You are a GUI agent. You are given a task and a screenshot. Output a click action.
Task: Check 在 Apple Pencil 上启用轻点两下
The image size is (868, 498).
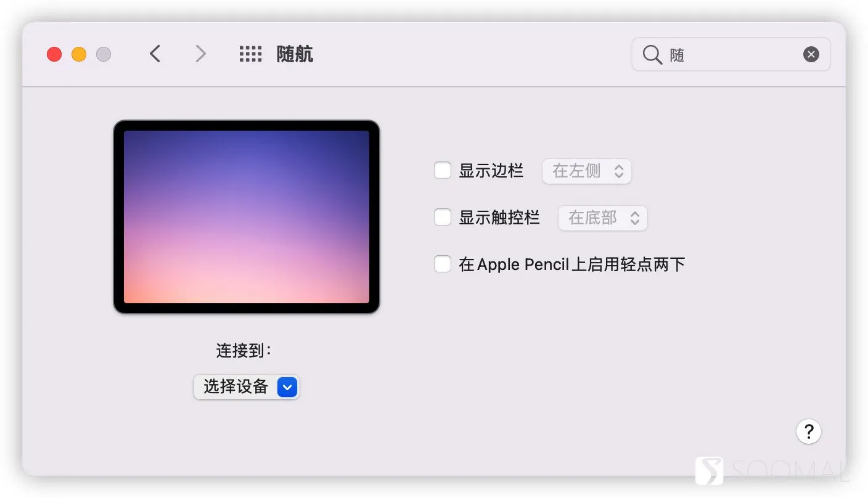coord(443,264)
